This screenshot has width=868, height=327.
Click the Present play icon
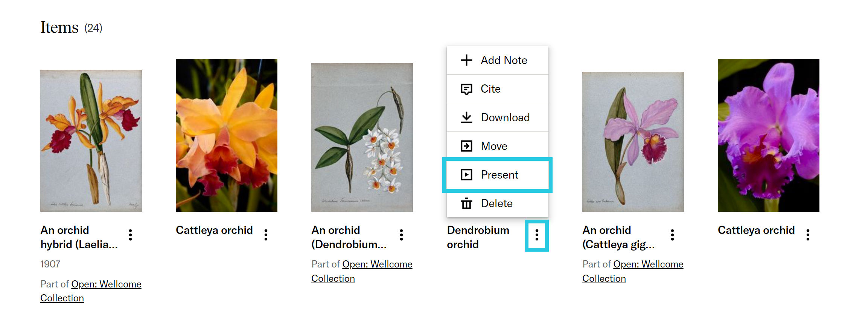pyautogui.click(x=466, y=175)
